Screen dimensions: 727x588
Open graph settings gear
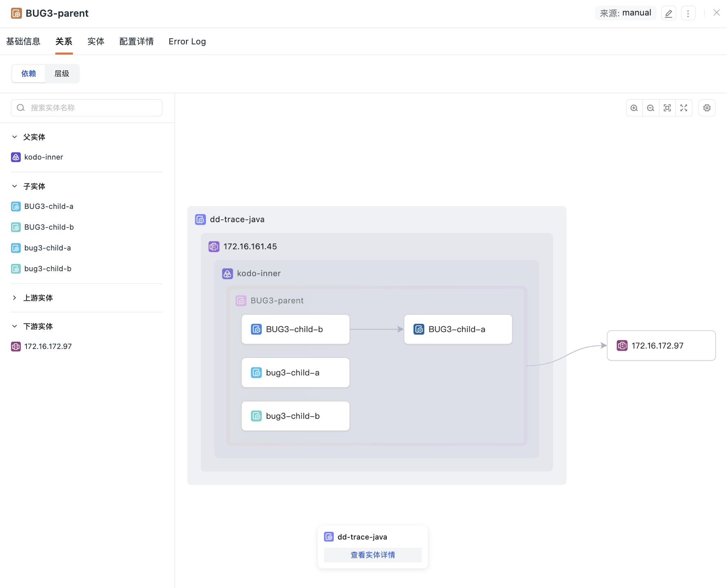coord(707,108)
